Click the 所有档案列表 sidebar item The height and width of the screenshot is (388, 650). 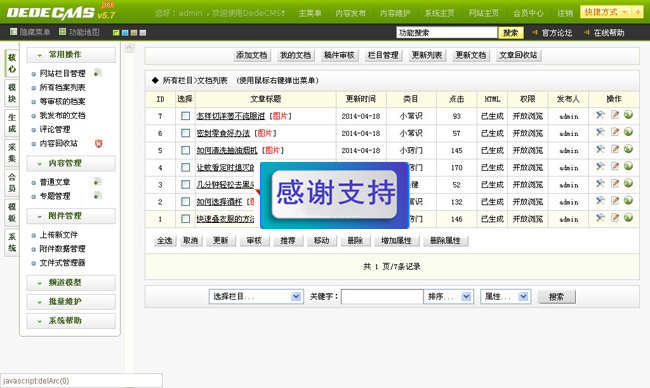(62, 87)
